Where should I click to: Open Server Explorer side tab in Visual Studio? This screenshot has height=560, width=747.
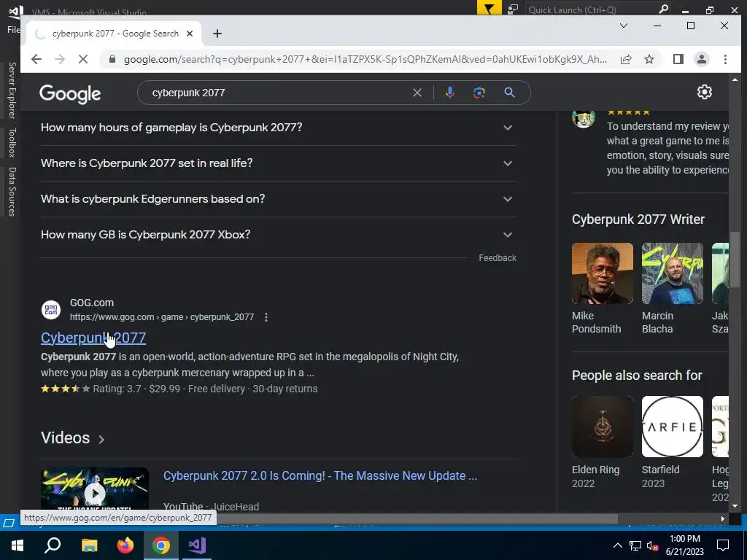12,90
